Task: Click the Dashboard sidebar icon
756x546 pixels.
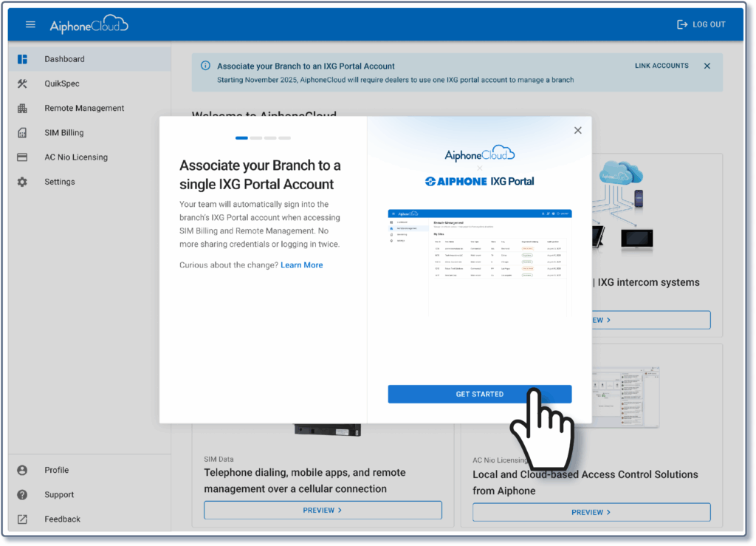Action: 22,59
